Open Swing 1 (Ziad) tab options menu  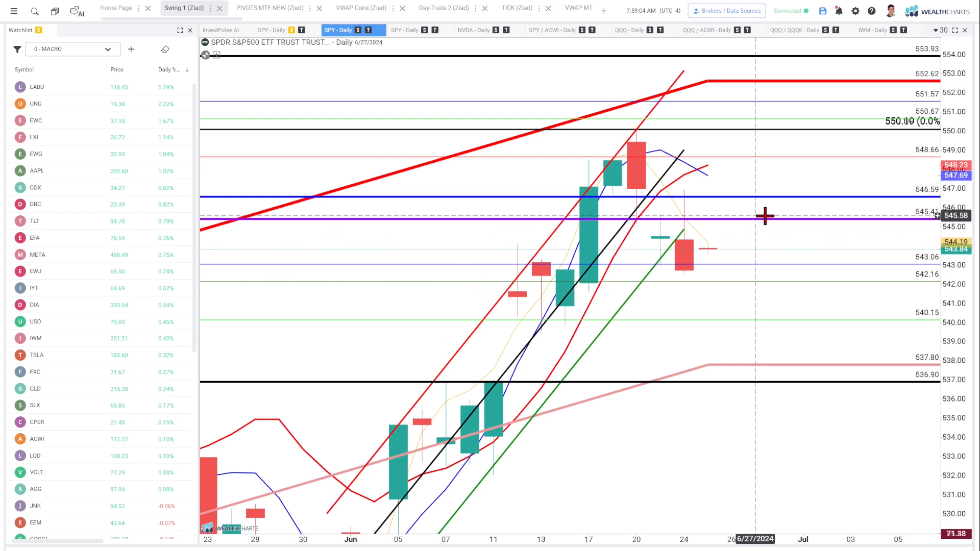[x=210, y=8]
